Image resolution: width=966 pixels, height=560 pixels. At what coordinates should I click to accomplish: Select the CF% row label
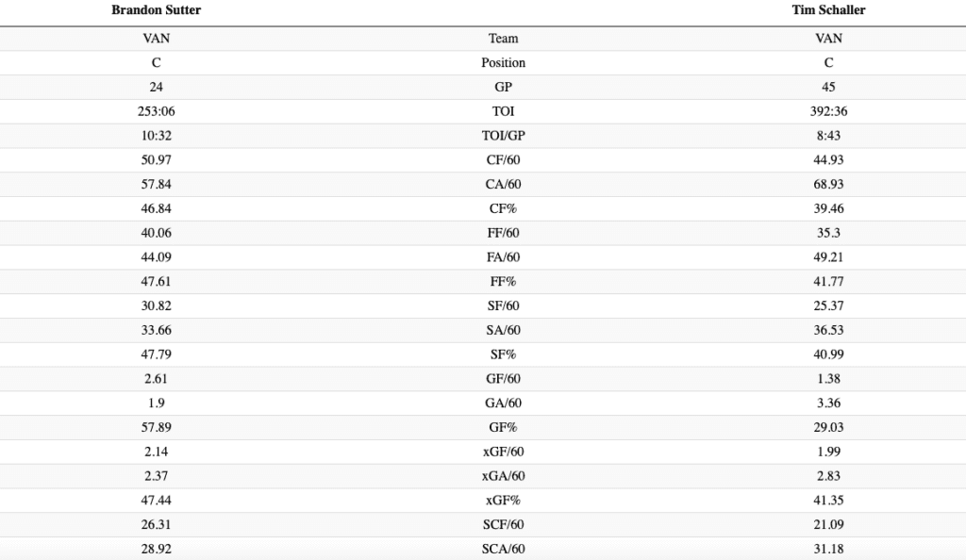click(503, 208)
